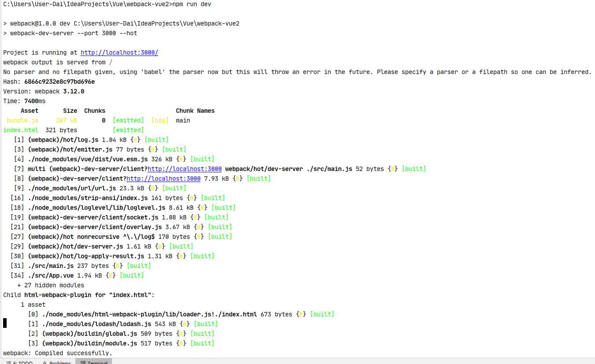Click the ./src/main.js 237 bytes row
The height and width of the screenshot is (364, 595).
pyautogui.click(x=81, y=266)
